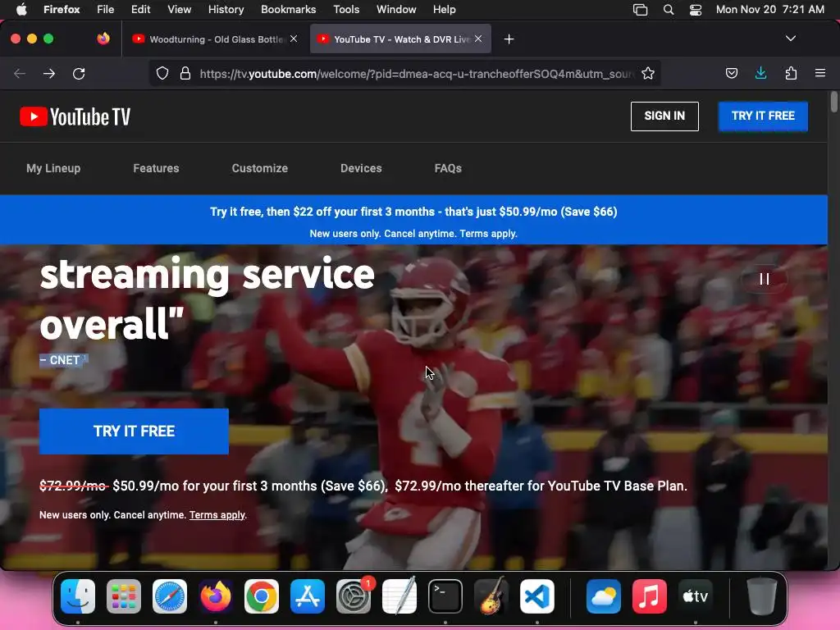Reload the current page

(x=79, y=73)
